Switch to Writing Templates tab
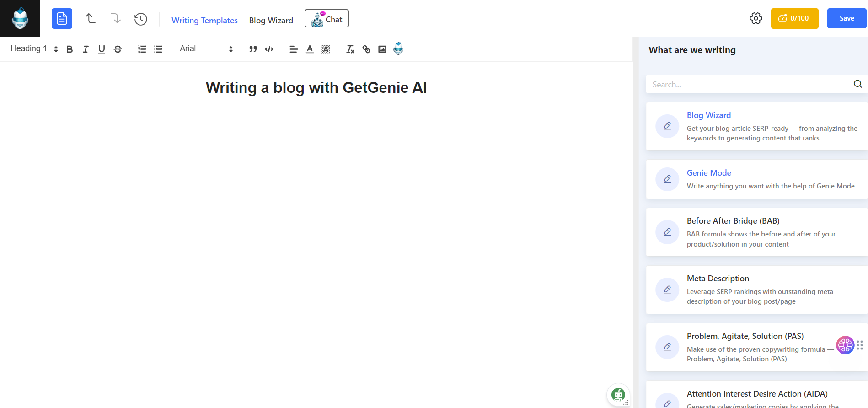Viewport: 868px width, 408px height. [204, 21]
